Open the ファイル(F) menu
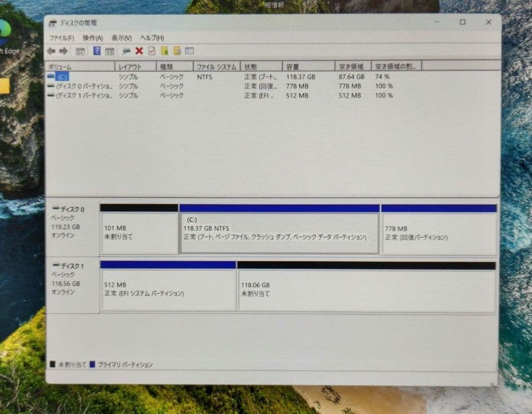532x414 pixels. click(x=62, y=37)
